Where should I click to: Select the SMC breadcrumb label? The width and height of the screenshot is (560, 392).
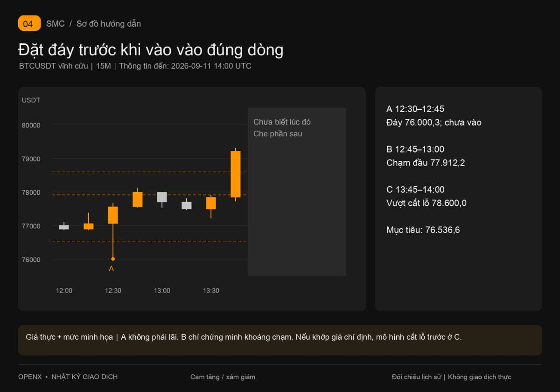pyautogui.click(x=56, y=24)
